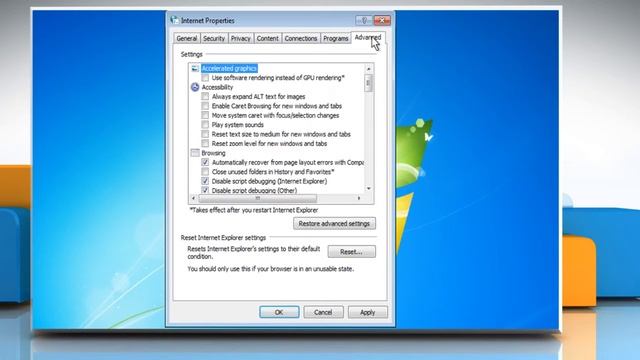Check Move system caret with focus/selection changes

tap(205, 115)
